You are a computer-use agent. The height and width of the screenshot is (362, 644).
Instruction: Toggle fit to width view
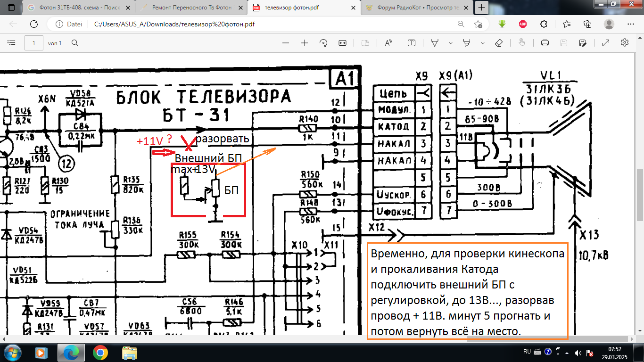pos(342,43)
